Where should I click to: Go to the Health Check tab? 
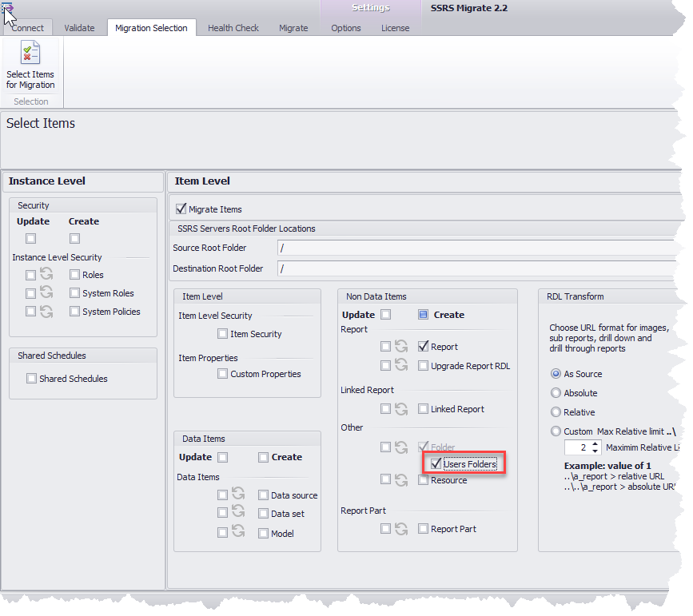click(x=233, y=28)
